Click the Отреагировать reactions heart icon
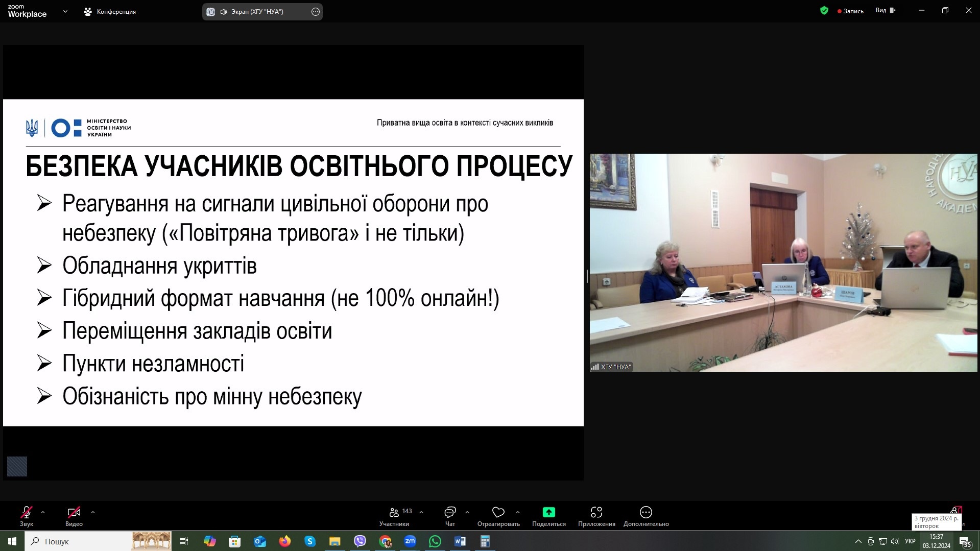980x551 pixels. (x=498, y=512)
